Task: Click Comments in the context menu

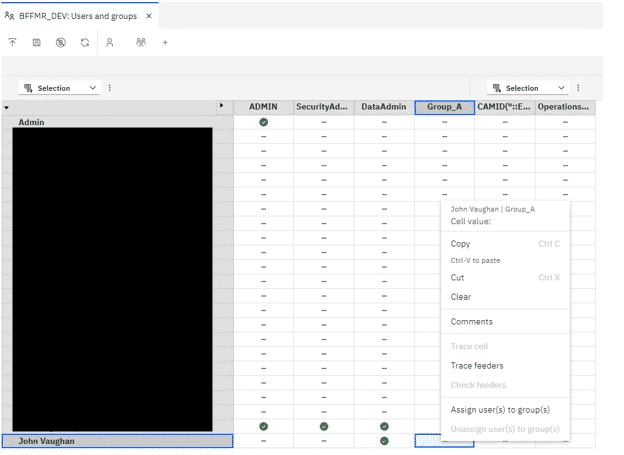Action: [x=472, y=322]
